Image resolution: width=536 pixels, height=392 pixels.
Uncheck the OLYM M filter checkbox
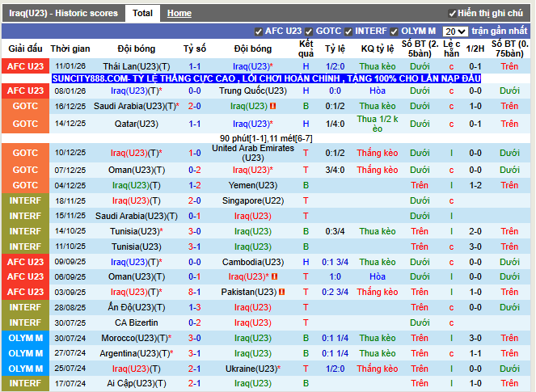point(395,32)
